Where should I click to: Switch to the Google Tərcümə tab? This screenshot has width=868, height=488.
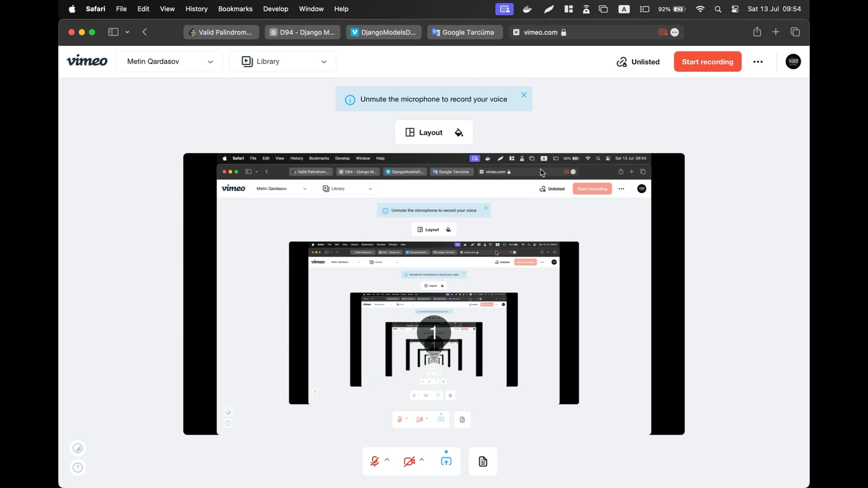[x=465, y=32]
